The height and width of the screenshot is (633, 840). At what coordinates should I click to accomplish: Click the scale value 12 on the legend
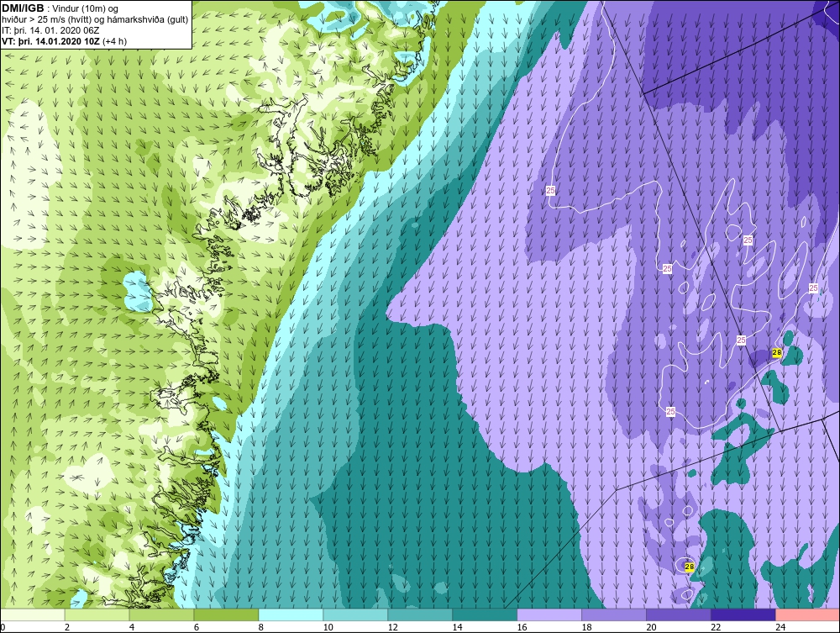point(392,627)
